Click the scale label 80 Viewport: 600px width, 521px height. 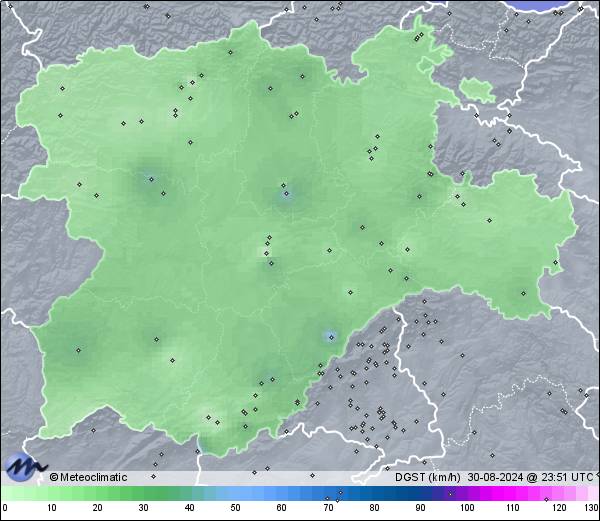[x=374, y=508]
